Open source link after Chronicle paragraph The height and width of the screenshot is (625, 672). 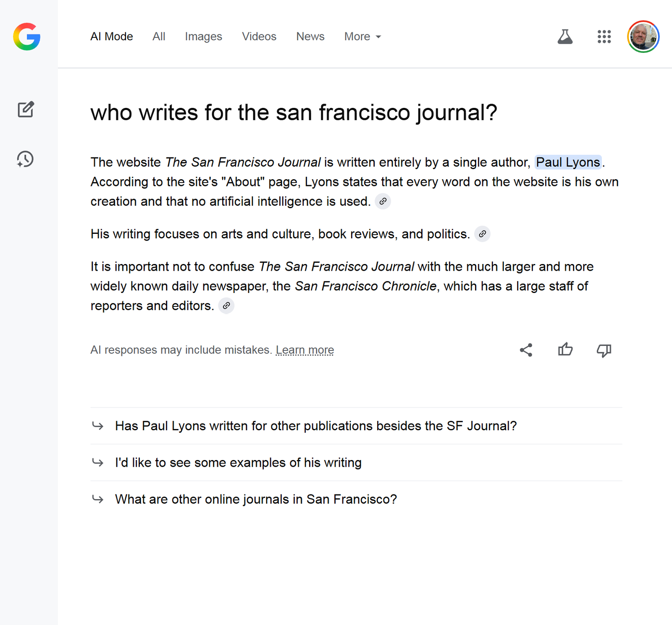pos(226,306)
